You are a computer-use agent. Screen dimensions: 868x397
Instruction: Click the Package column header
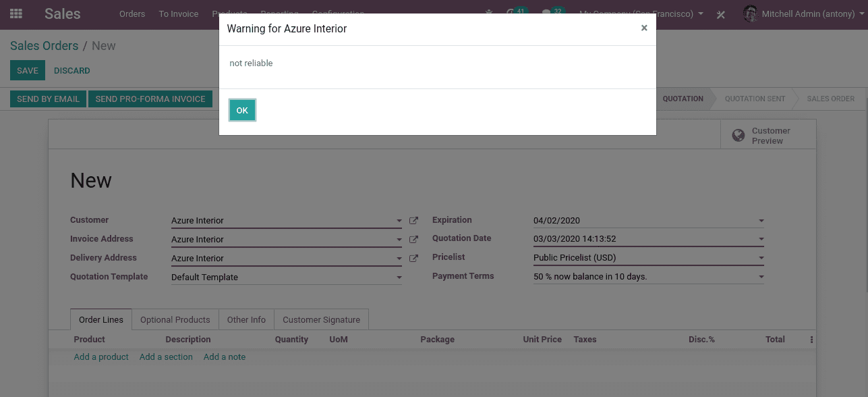pyautogui.click(x=437, y=340)
